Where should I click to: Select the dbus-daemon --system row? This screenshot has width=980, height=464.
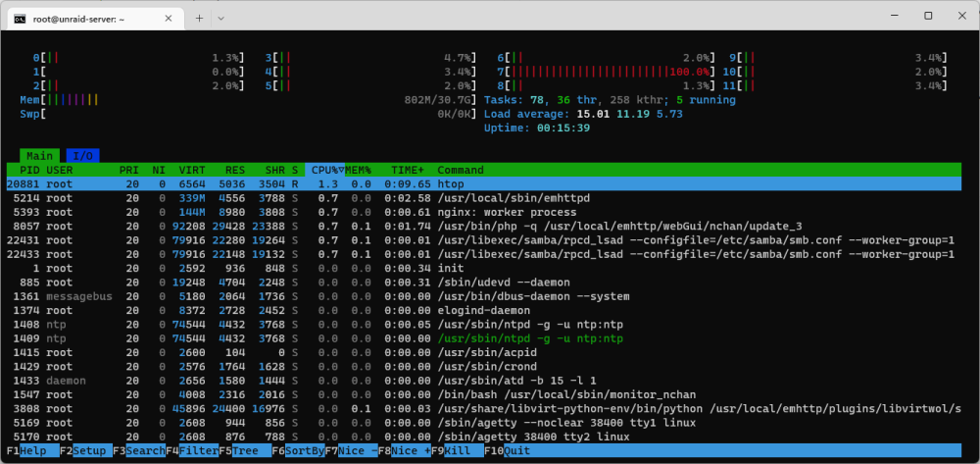click(x=484, y=296)
